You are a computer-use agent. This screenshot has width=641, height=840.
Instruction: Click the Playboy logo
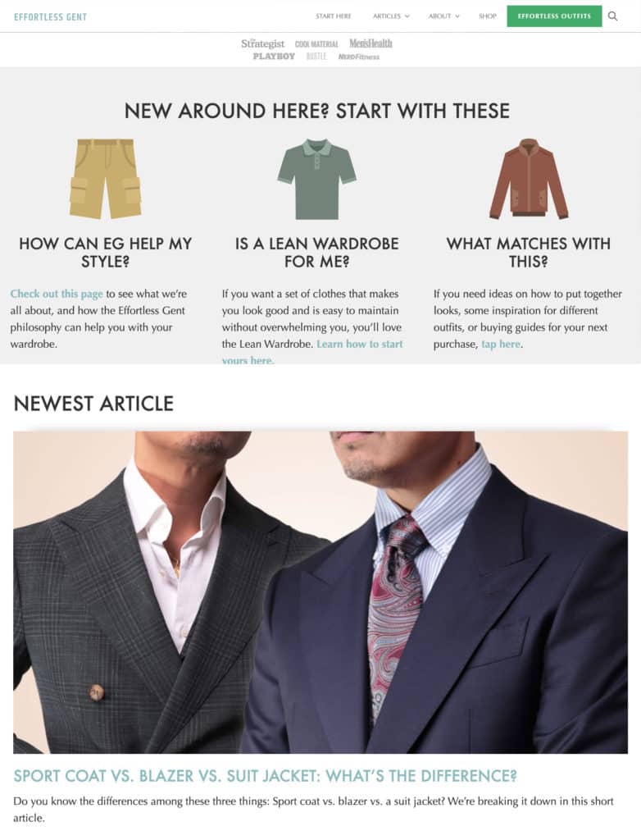pyautogui.click(x=274, y=57)
